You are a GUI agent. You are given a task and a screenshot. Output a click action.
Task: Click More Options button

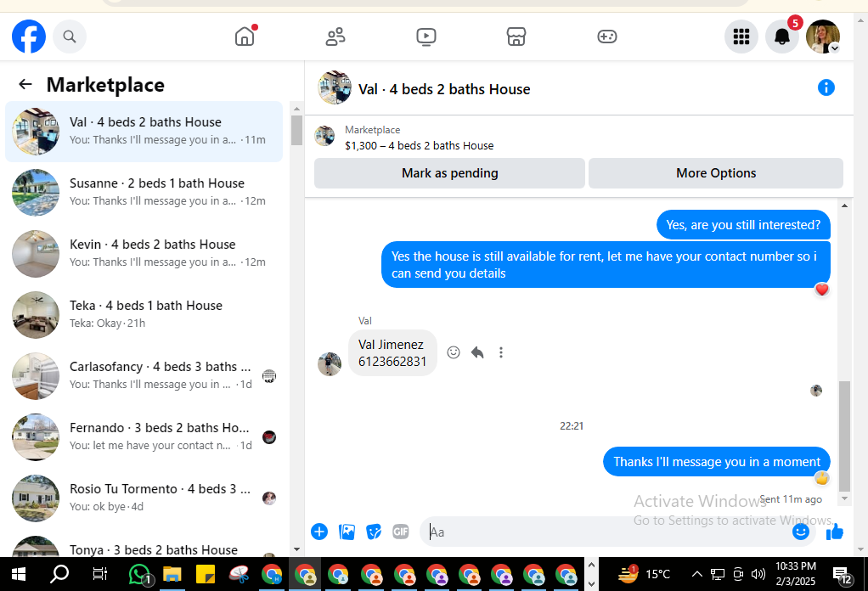[x=716, y=173]
